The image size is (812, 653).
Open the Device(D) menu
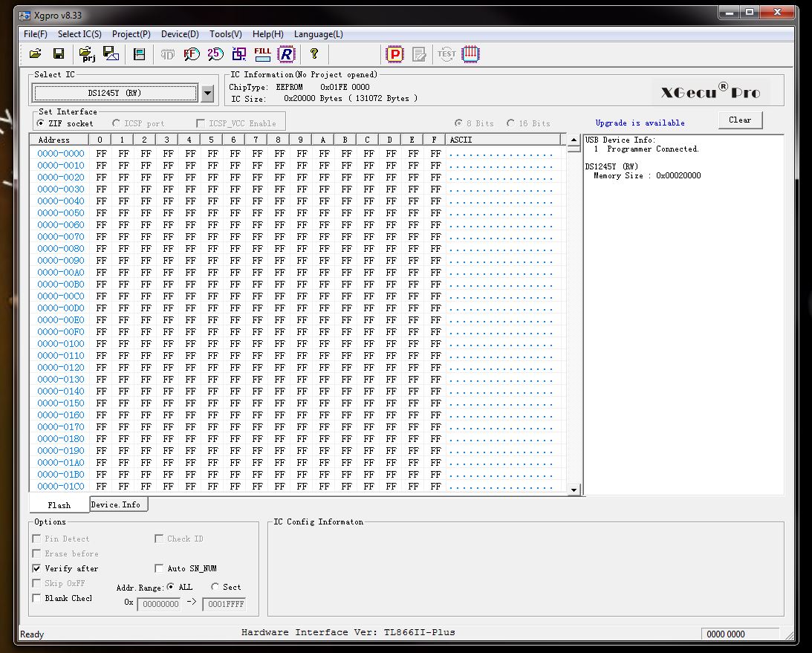point(180,34)
